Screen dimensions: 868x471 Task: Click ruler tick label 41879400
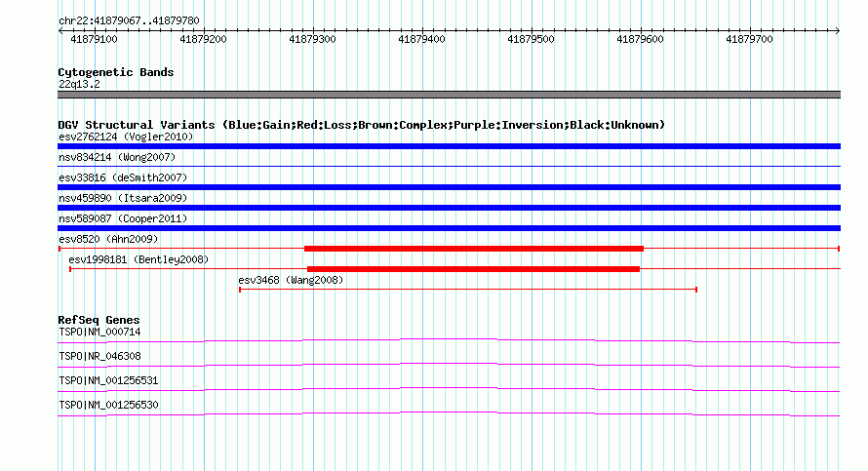[x=422, y=39]
